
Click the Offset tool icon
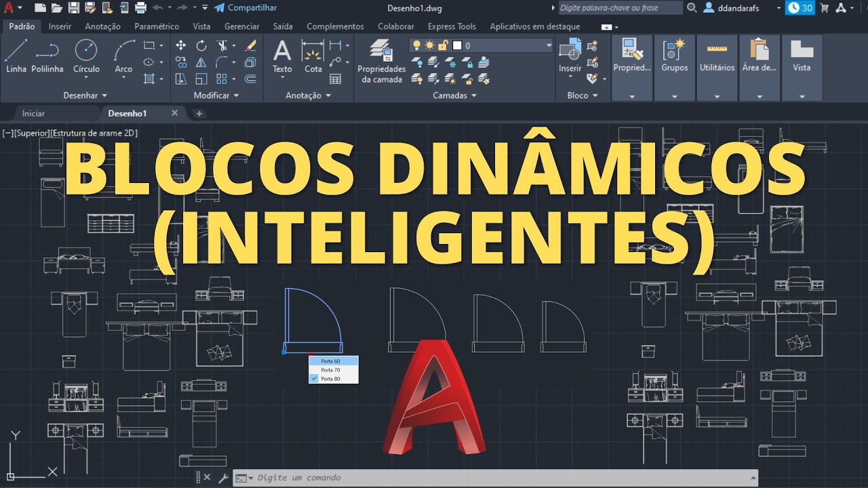coord(250,79)
